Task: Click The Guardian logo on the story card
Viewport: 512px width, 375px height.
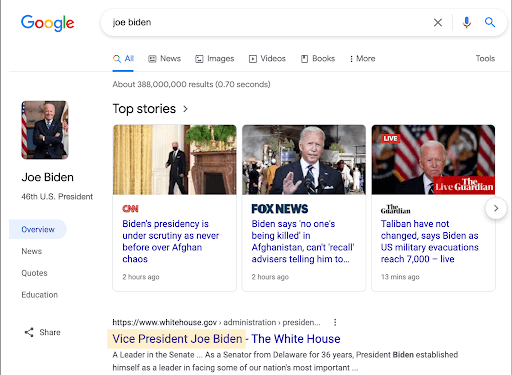Action: (x=396, y=209)
